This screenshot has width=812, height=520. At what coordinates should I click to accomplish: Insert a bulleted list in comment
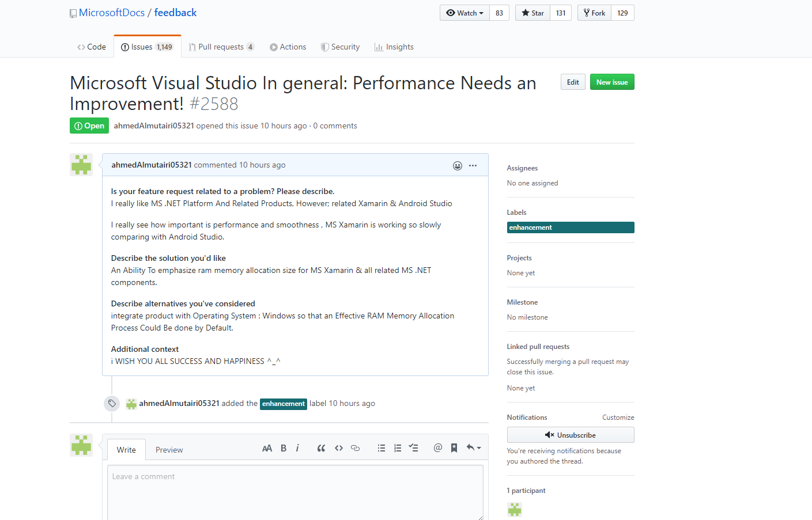click(x=381, y=447)
